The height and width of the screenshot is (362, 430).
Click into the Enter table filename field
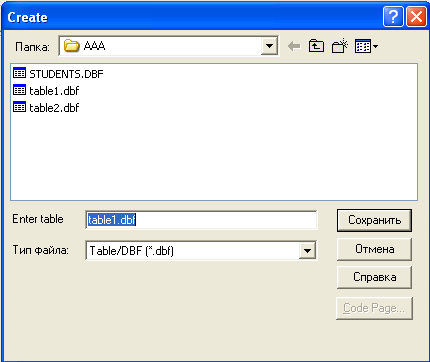(x=201, y=220)
